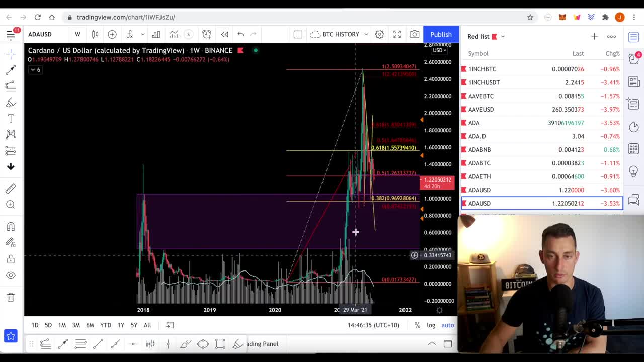Viewport: 644px width, 362px height.
Task: Open favorites star toolbar button
Action: coord(11,336)
